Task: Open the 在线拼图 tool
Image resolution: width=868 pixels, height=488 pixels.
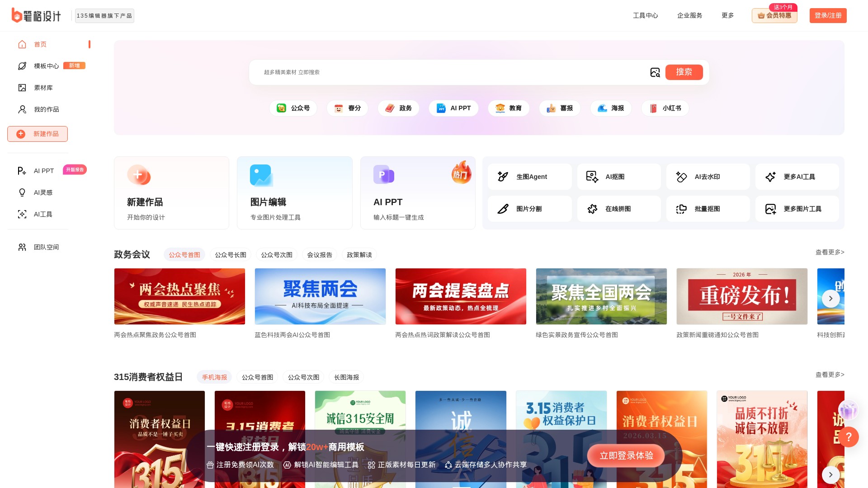Action: [618, 209]
